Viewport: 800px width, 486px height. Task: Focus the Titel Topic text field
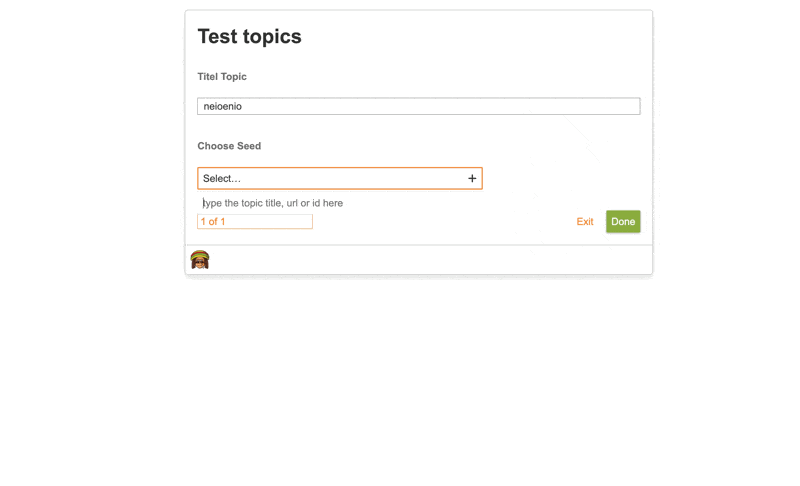click(x=418, y=106)
